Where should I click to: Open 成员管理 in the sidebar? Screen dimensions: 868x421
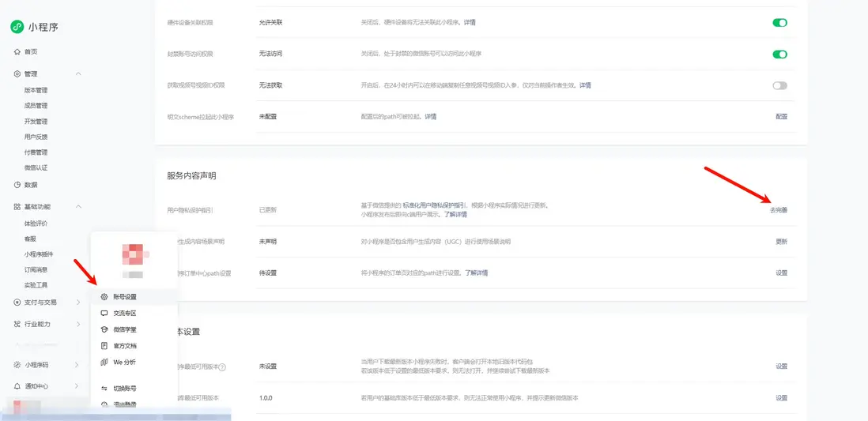click(36, 106)
